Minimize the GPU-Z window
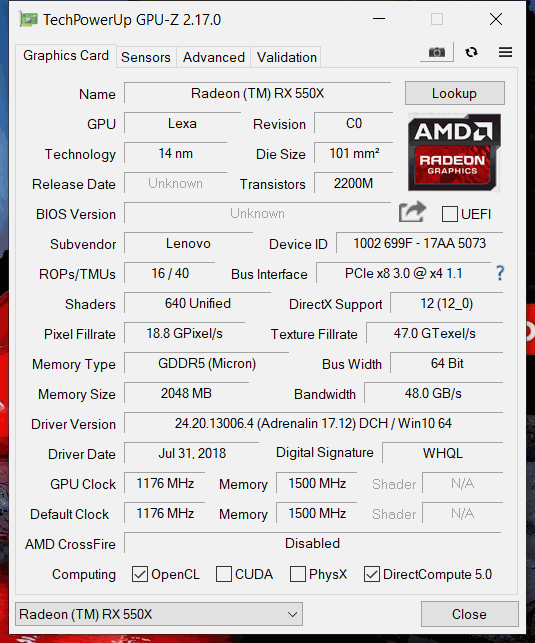This screenshot has height=643, width=535. (379, 19)
